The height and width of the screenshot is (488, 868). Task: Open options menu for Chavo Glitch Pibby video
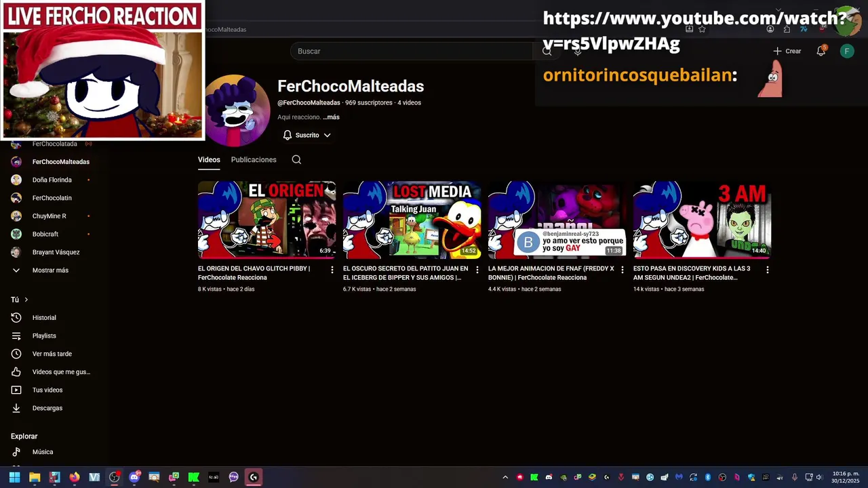332,270
